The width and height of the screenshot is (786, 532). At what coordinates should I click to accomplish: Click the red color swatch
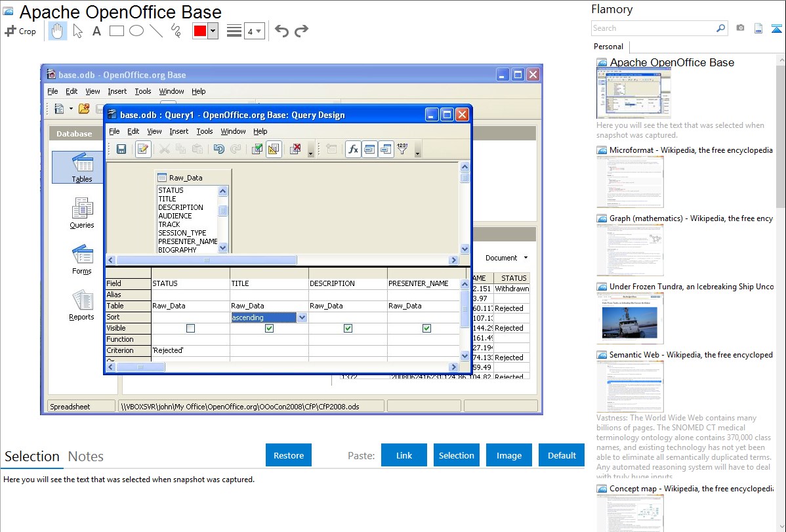[200, 31]
